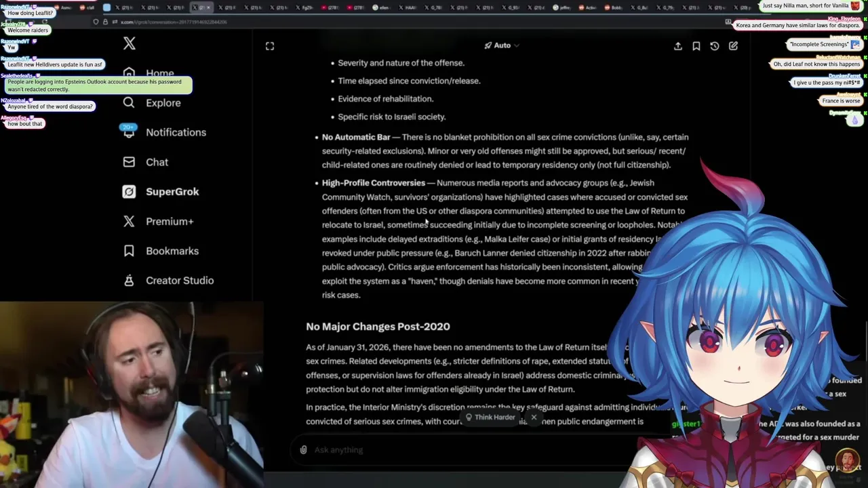Open Home in the X sidebar

160,73
